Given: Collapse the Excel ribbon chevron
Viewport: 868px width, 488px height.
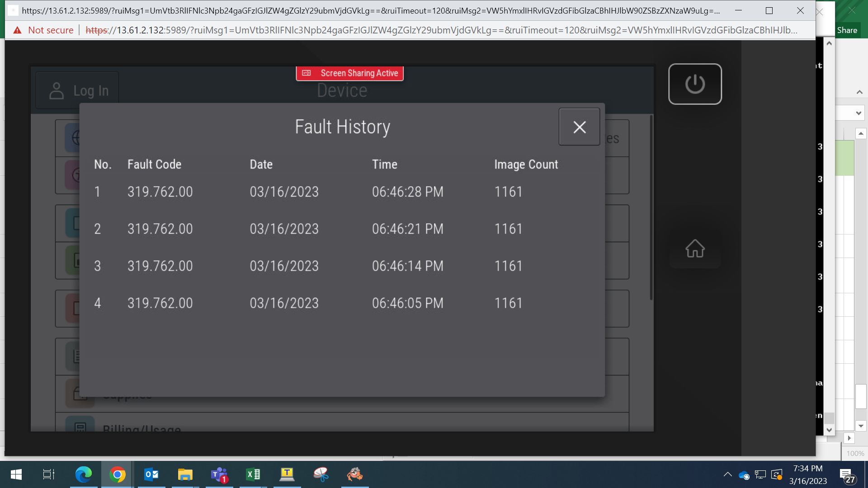Looking at the screenshot, I should tap(859, 92).
